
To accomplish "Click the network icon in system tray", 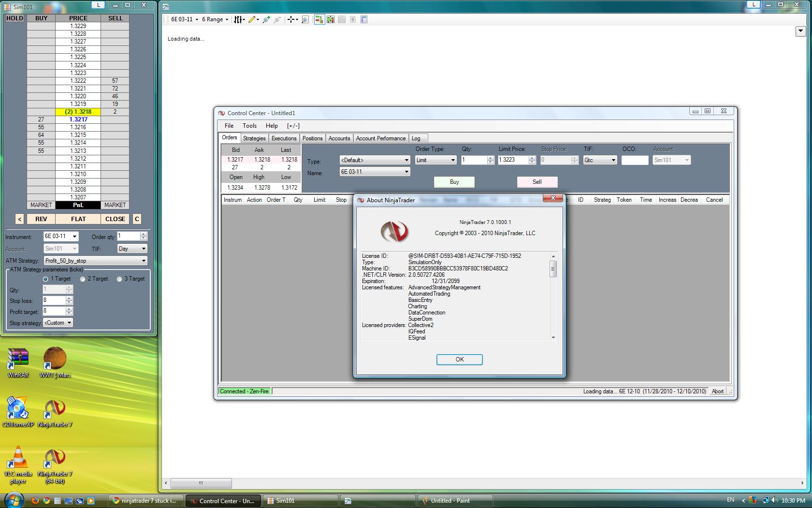I will [x=766, y=500].
